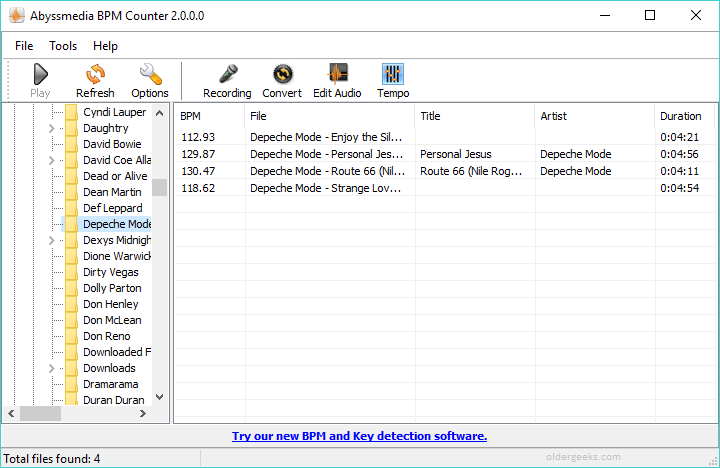Select the Don Henley folder
The height and width of the screenshot is (468, 720).
[111, 304]
